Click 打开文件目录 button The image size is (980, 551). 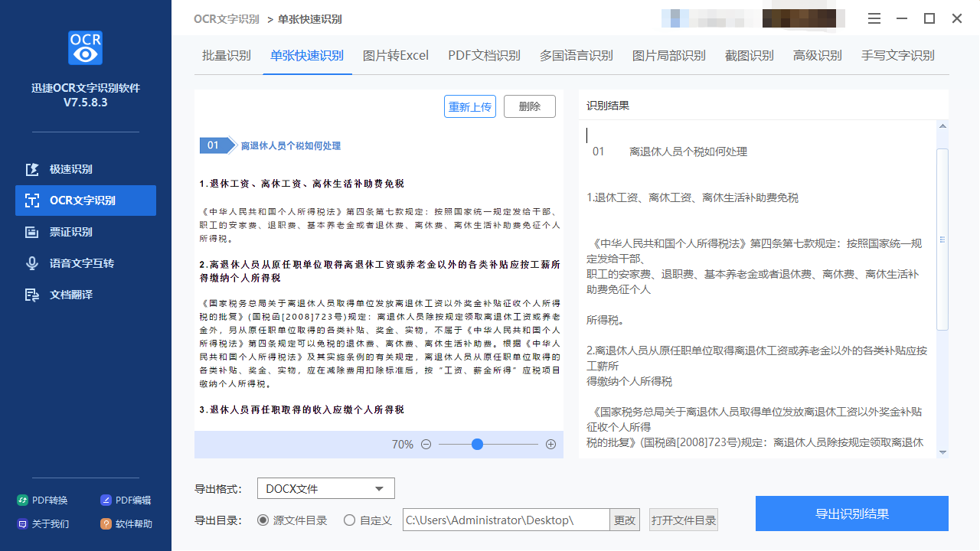684,520
